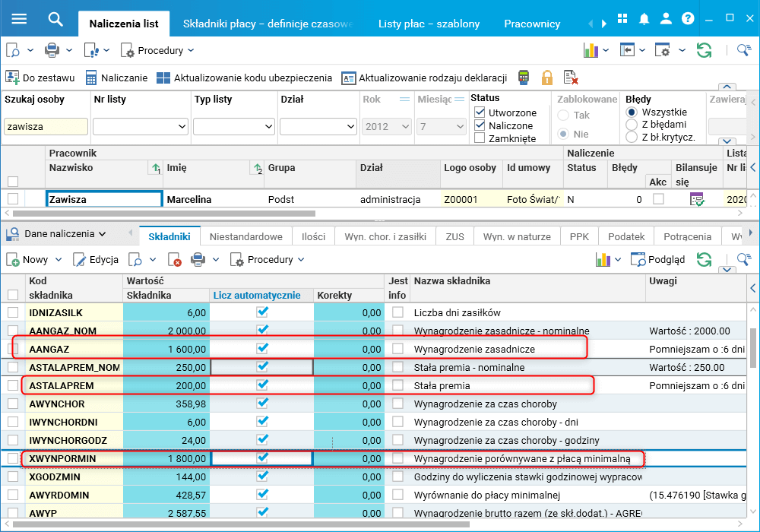Uncheck the Utworzone status checkbox

[480, 112]
